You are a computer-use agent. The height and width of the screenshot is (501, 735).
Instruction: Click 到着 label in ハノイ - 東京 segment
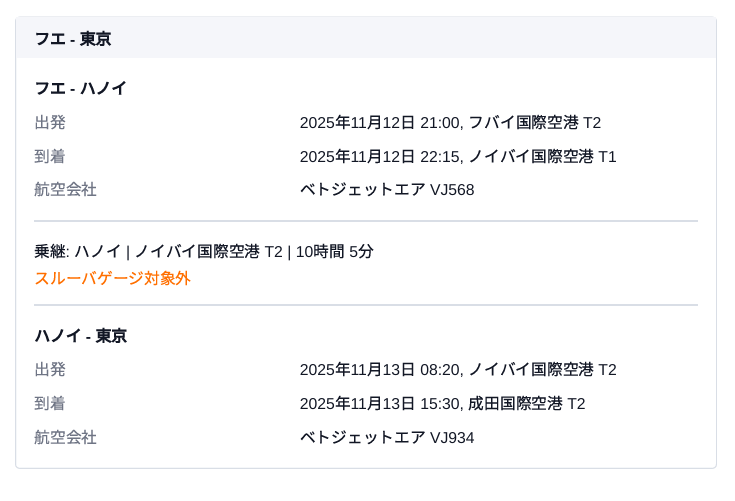[x=50, y=404]
